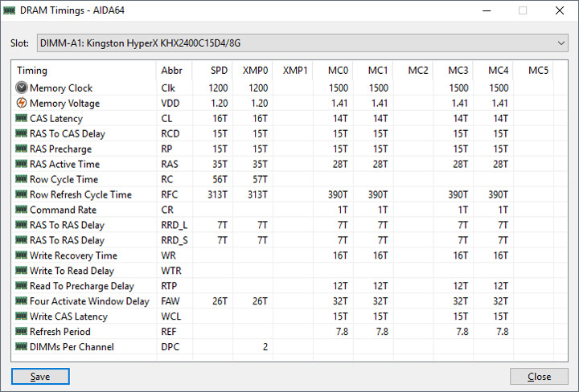This screenshot has width=579, height=392.
Task: Click the CAS Latency memory chip icon
Action: [22, 119]
